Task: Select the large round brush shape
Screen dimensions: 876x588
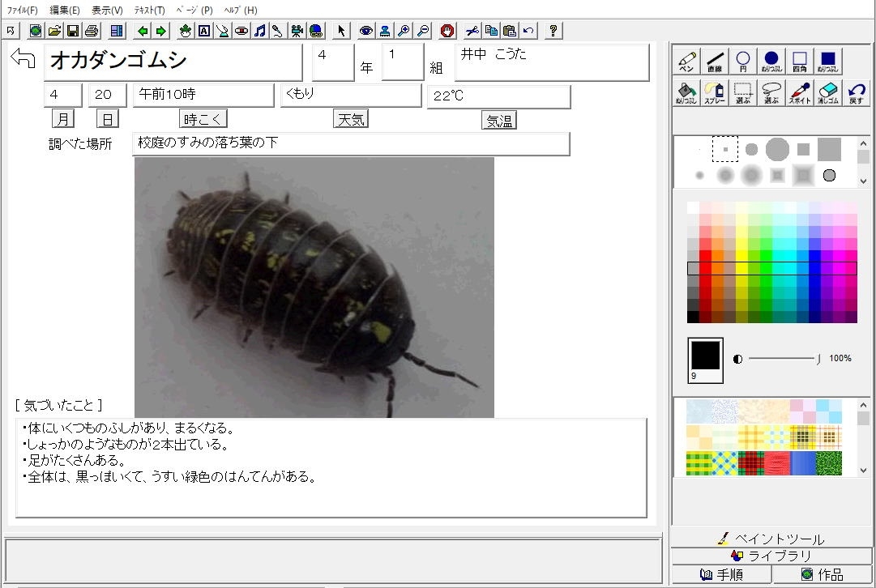Action: 776,149
